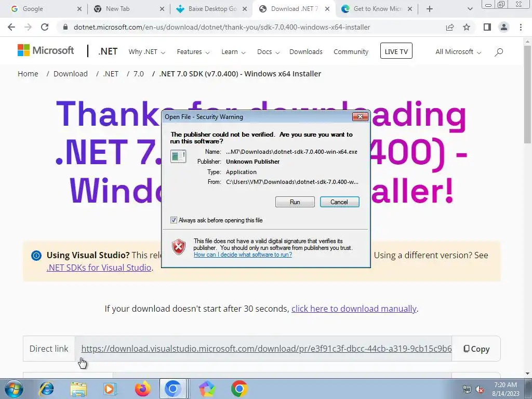Open the profile avatar icon
This screenshot has height=399, width=532.
504,27
